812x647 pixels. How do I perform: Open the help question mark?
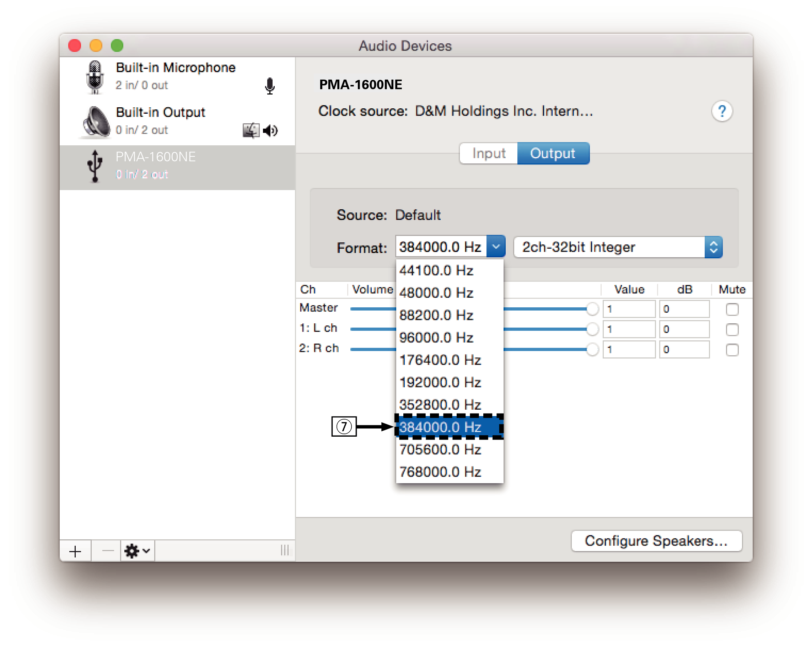pyautogui.click(x=722, y=111)
